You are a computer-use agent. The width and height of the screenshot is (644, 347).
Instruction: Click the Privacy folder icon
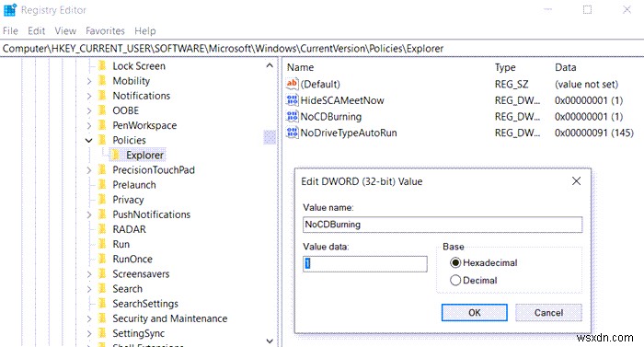[102, 200]
